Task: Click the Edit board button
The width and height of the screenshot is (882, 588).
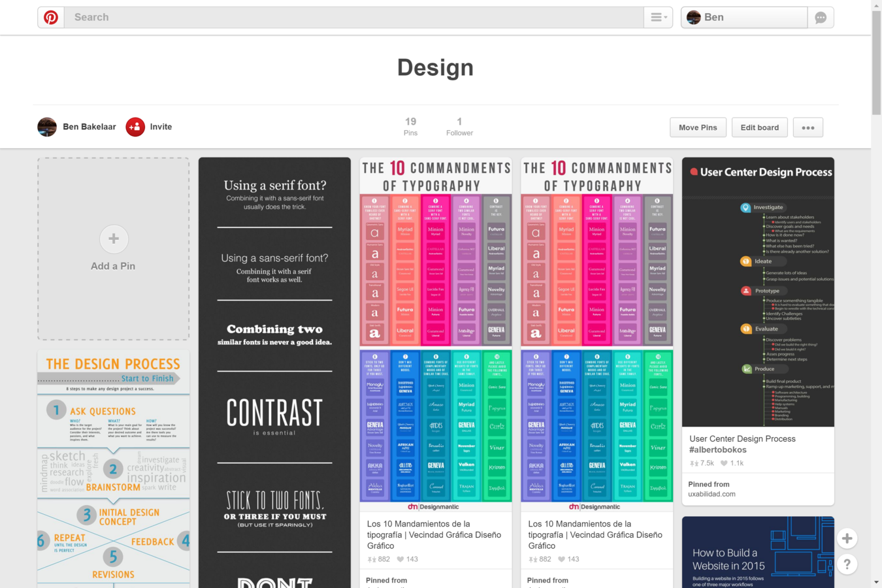Action: click(759, 127)
